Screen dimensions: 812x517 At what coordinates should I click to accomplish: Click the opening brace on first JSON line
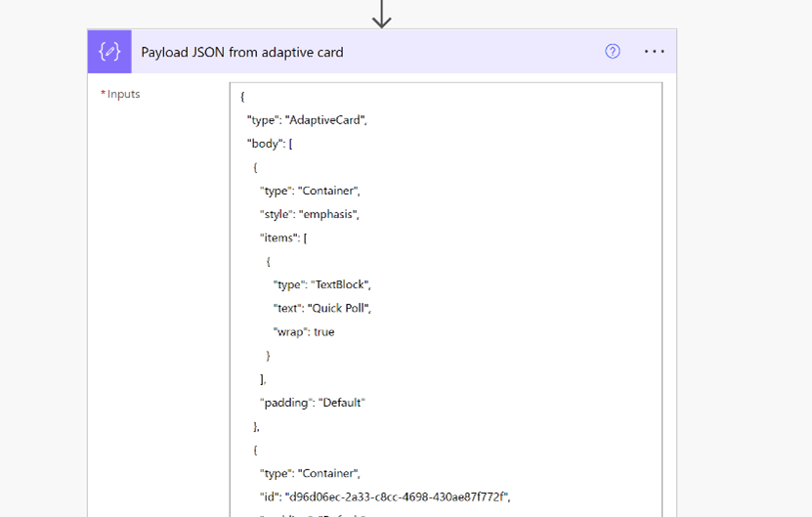pos(242,97)
